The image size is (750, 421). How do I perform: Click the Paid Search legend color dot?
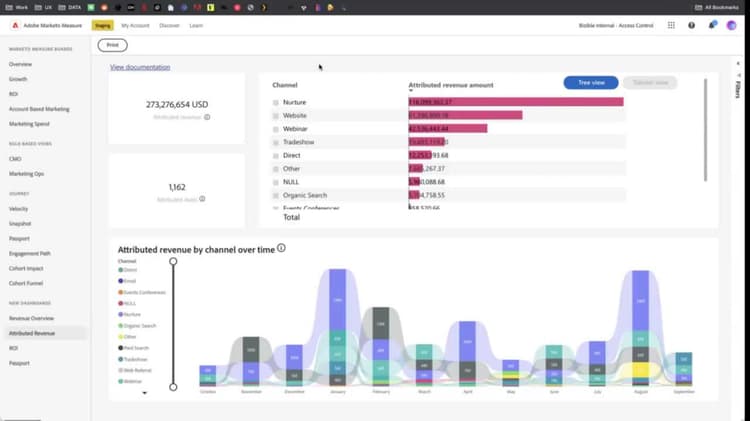point(121,348)
